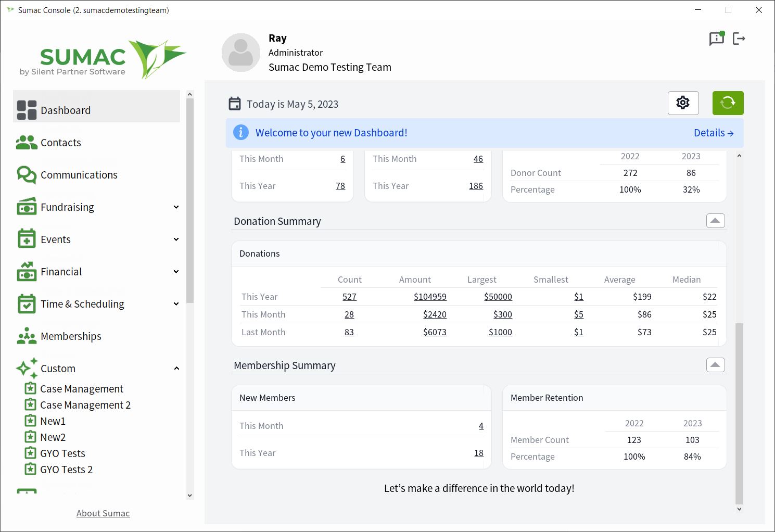This screenshot has height=532, width=775.
Task: Click Last Month smallest donation $1
Action: pyautogui.click(x=579, y=332)
